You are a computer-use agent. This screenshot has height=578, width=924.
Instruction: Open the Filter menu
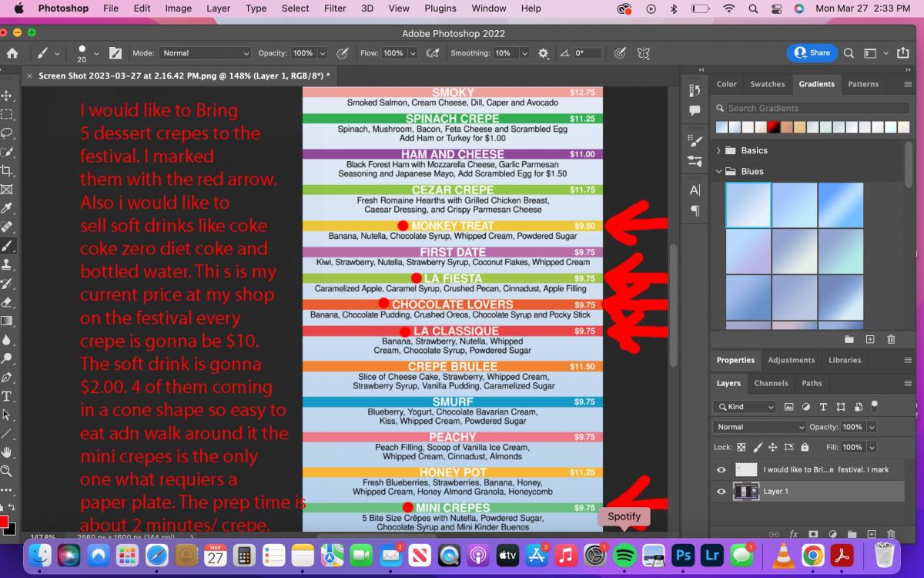(x=335, y=8)
